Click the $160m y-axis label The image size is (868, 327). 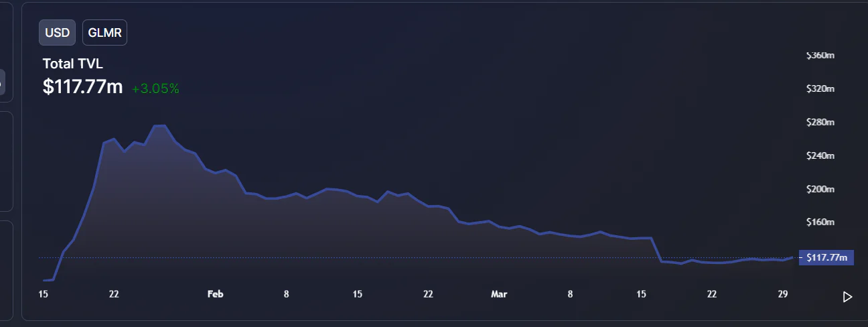pyautogui.click(x=820, y=222)
